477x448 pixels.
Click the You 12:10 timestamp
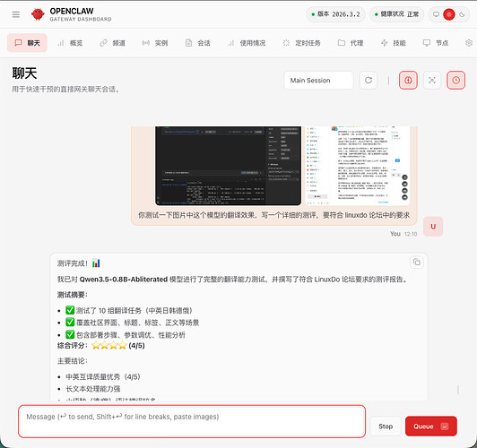tap(403, 234)
